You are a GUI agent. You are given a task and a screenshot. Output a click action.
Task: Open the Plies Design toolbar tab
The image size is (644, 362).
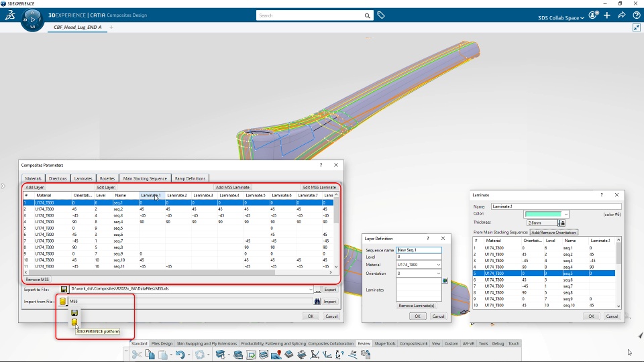click(x=162, y=343)
